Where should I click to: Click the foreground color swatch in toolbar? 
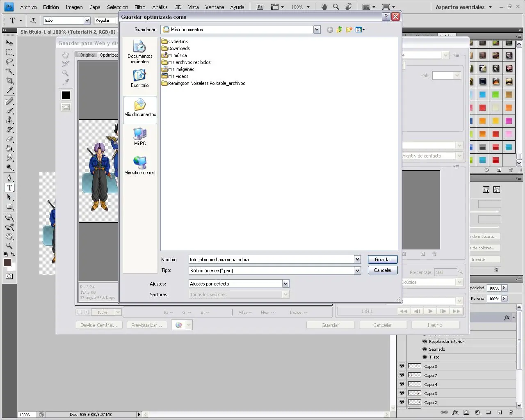[7, 262]
